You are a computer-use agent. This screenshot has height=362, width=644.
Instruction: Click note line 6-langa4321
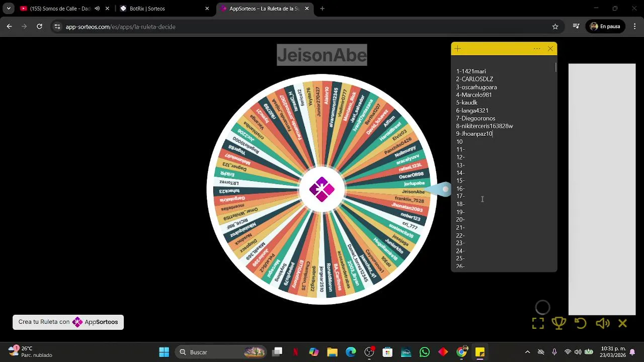472,111
